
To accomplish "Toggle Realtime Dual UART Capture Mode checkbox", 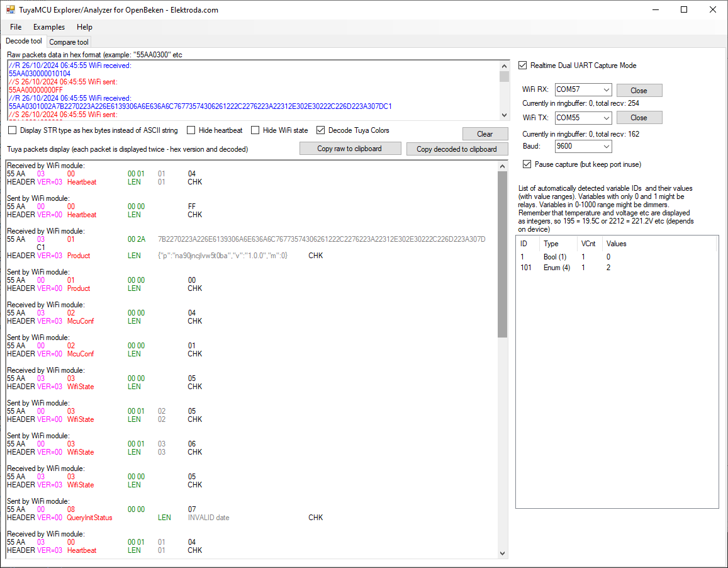I will pos(523,65).
